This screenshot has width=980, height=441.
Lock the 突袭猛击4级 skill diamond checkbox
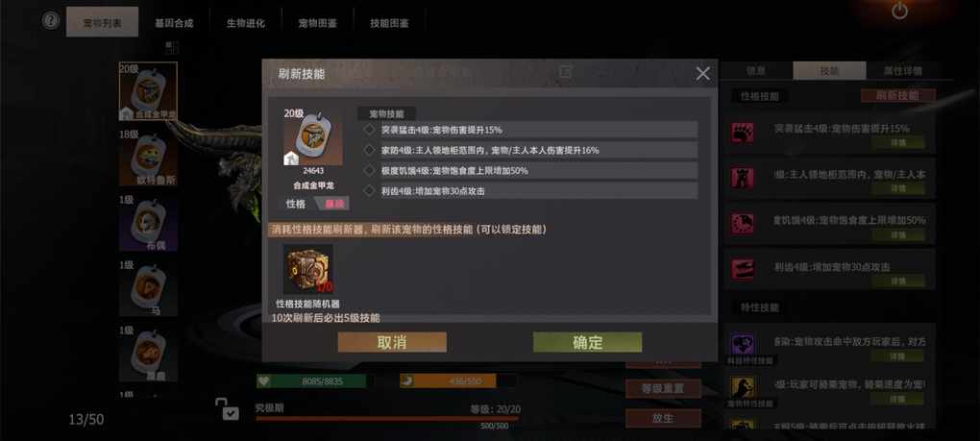tap(369, 130)
